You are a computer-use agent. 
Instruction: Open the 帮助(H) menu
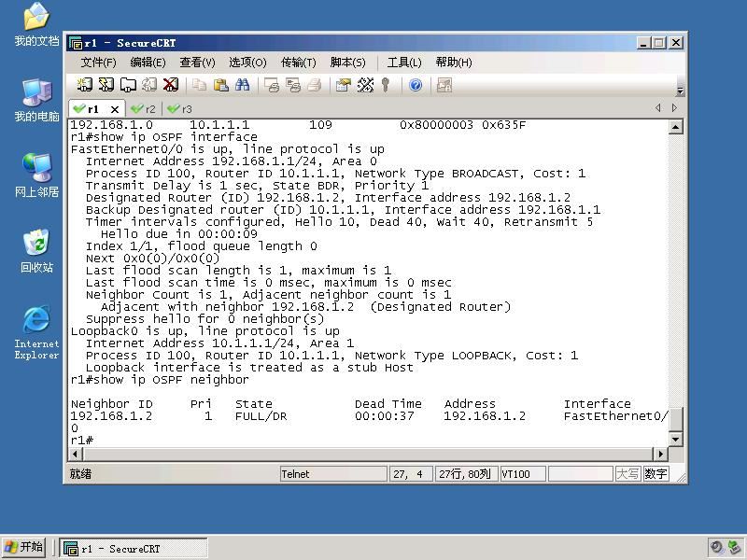(454, 63)
